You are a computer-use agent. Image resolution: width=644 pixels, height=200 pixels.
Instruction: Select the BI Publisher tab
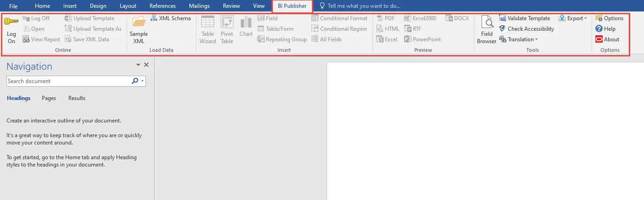[x=292, y=6]
